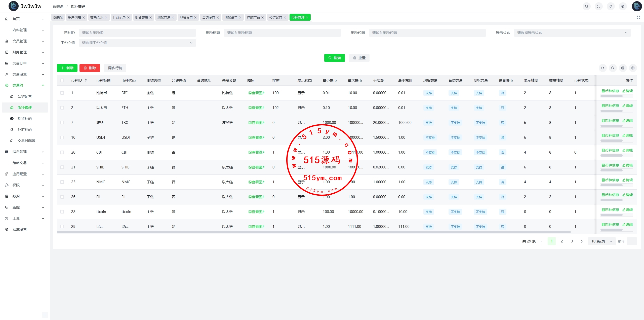The width and height of the screenshot is (644, 320).
Task: Open the 展示状态 dropdown
Action: point(572,33)
